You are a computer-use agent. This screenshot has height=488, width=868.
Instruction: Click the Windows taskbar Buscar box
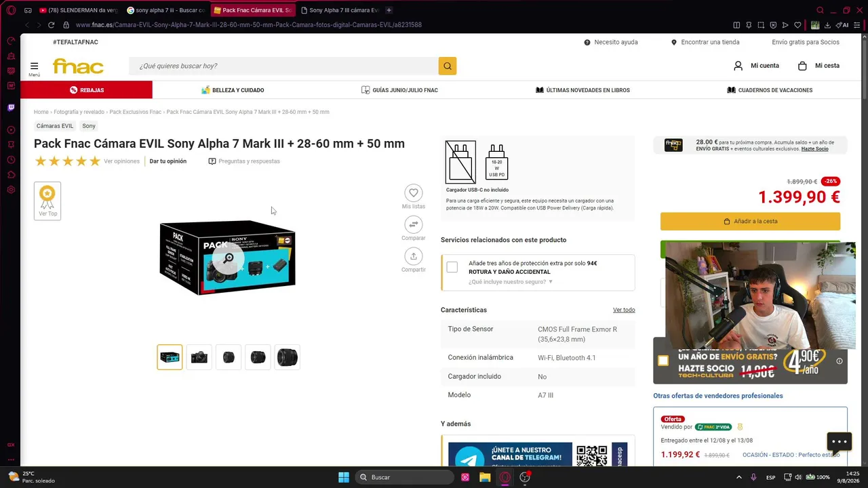point(406,477)
